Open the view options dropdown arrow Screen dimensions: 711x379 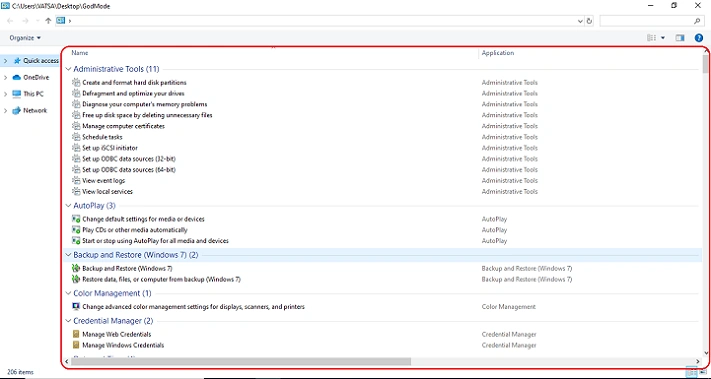pos(663,38)
